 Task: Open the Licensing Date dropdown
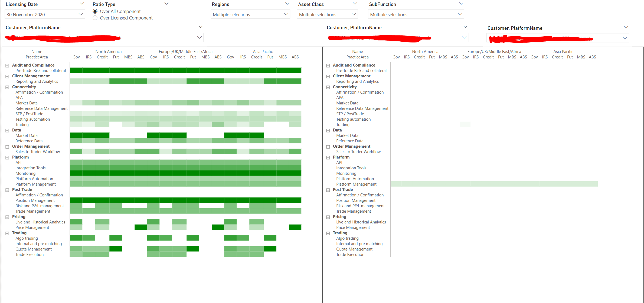click(x=80, y=14)
